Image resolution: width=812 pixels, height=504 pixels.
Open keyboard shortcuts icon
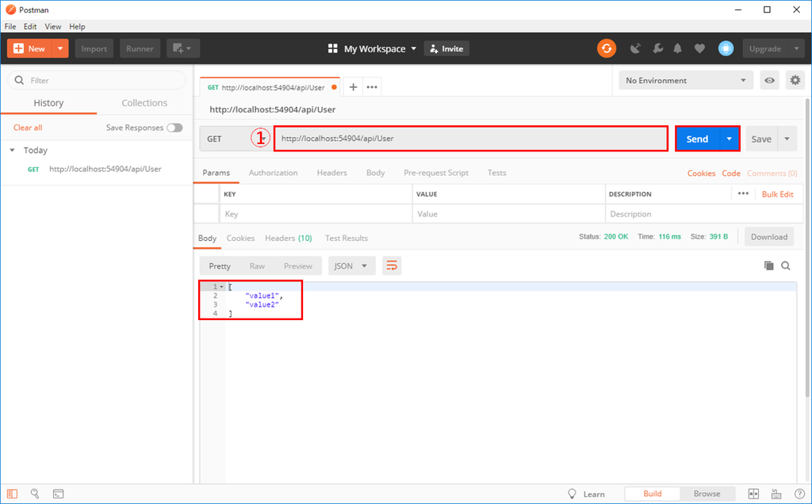click(777, 494)
